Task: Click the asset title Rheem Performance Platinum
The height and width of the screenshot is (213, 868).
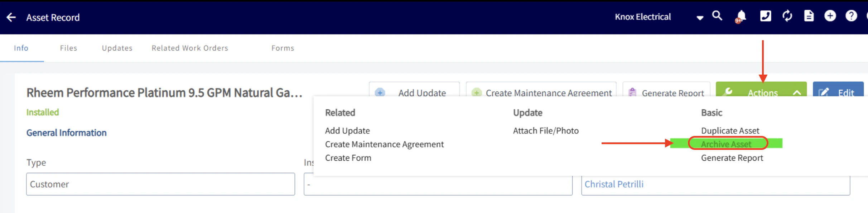Action: [164, 93]
